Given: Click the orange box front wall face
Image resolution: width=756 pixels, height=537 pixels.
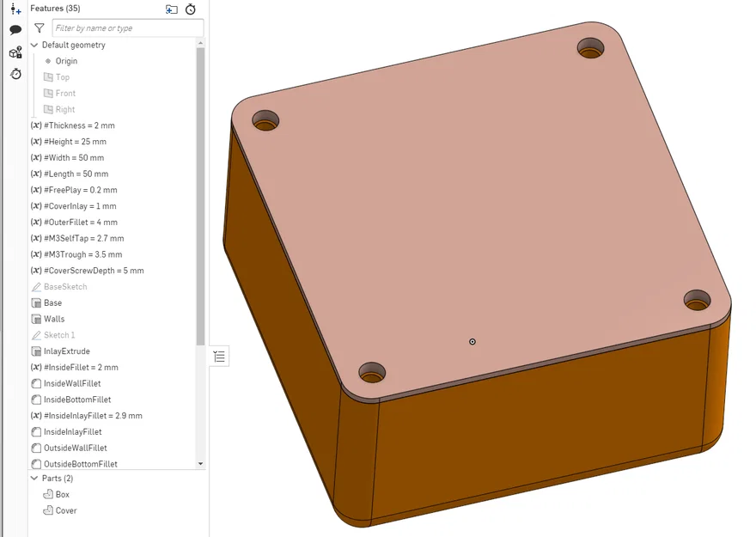Looking at the screenshot, I should pyautogui.click(x=540, y=424).
